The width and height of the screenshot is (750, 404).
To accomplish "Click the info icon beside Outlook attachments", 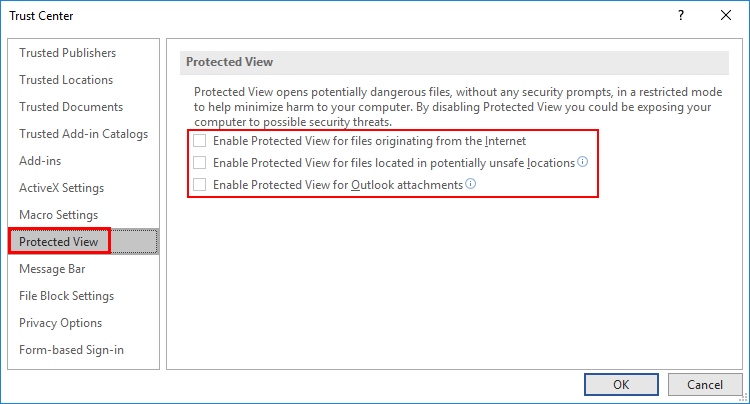I will [471, 184].
